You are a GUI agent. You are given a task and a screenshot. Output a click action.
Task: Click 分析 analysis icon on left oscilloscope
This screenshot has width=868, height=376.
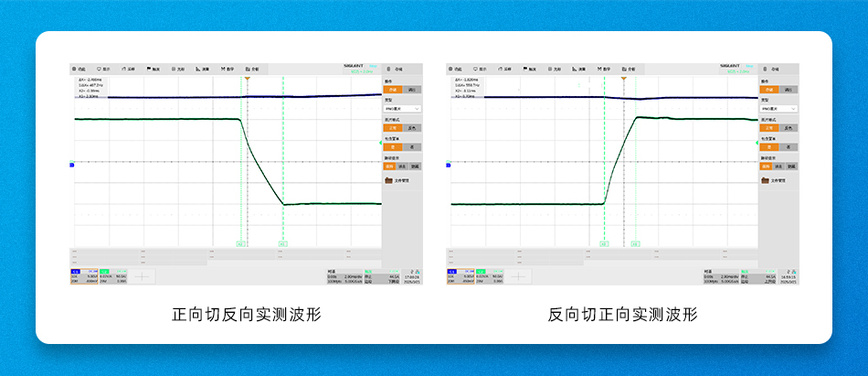pyautogui.click(x=253, y=69)
